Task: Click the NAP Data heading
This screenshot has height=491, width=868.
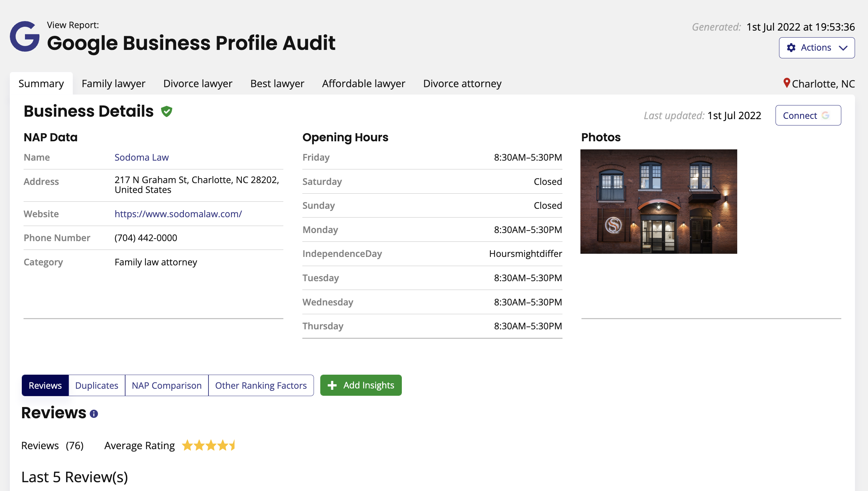Action: (x=51, y=137)
